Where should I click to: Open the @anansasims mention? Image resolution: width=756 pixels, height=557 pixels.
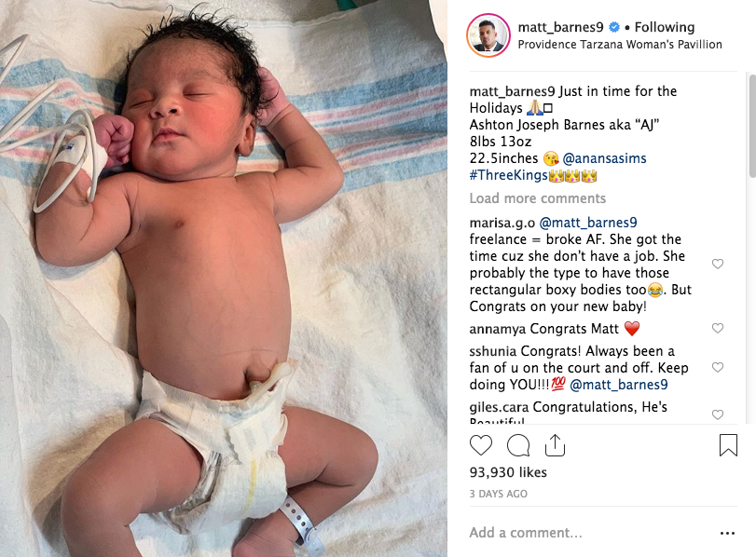point(604,158)
